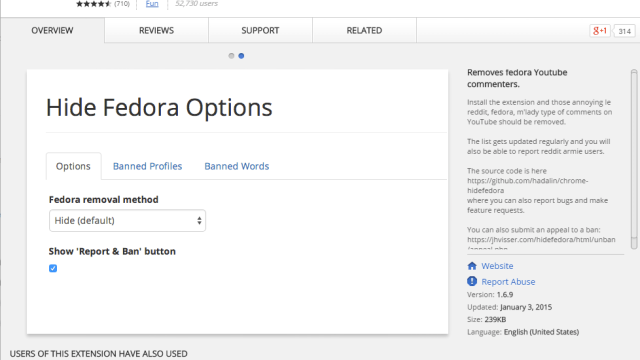Click the 'Show Report & Ban button' label
This screenshot has height=360, width=640.
click(112, 251)
